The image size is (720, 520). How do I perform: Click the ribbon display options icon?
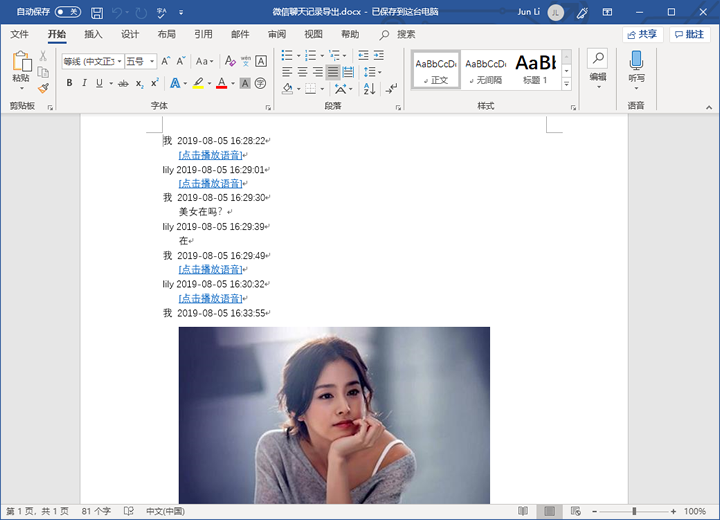click(607, 12)
